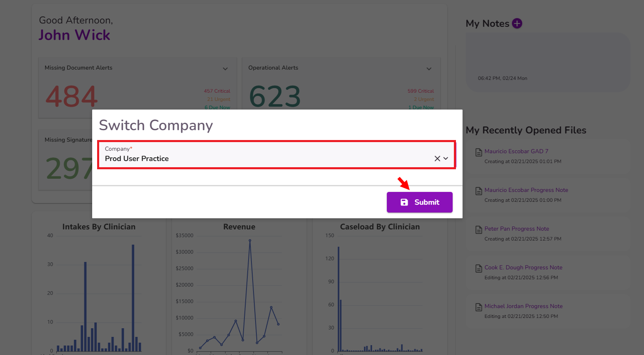Click the Intakes By Clinician chart title
644x355 pixels.
[x=99, y=227]
